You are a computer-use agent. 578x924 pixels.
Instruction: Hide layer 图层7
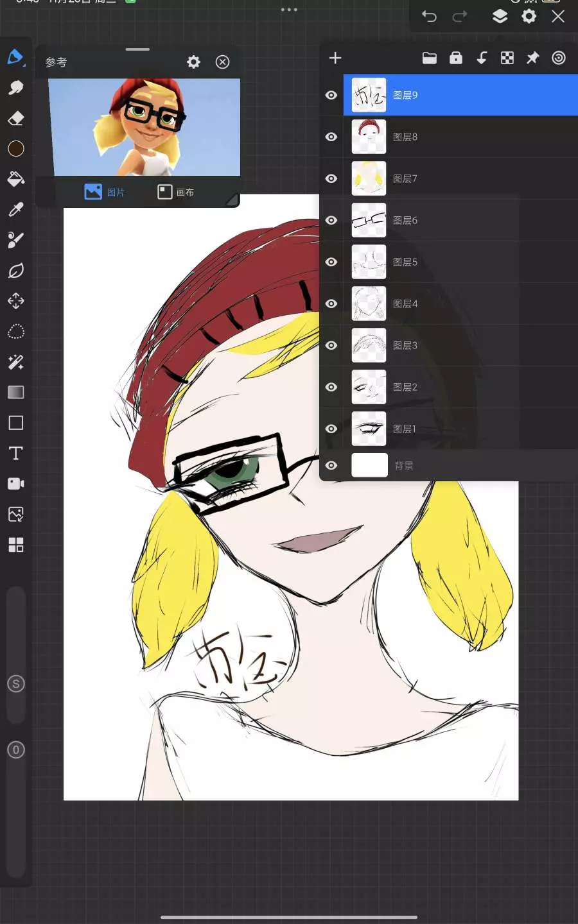[331, 178]
